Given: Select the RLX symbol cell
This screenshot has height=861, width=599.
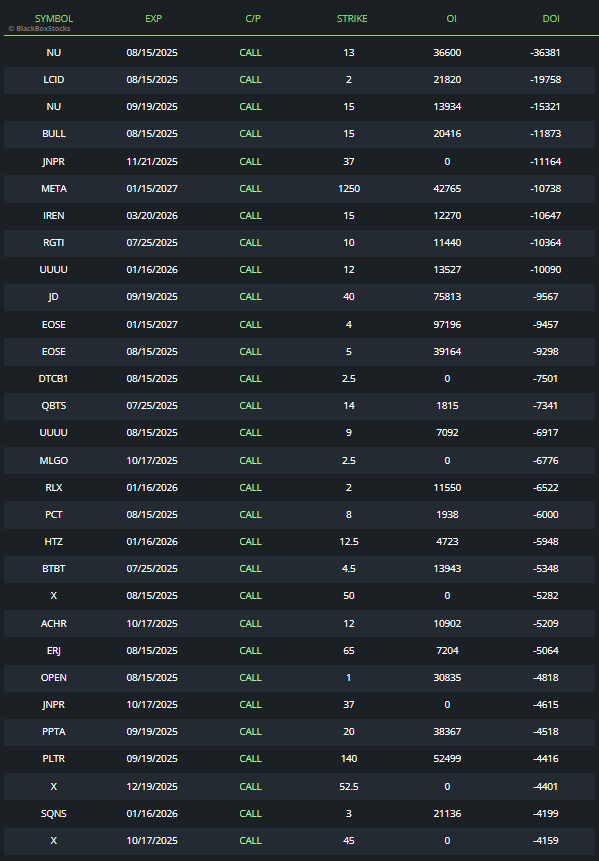Looking at the screenshot, I should tap(54, 487).
